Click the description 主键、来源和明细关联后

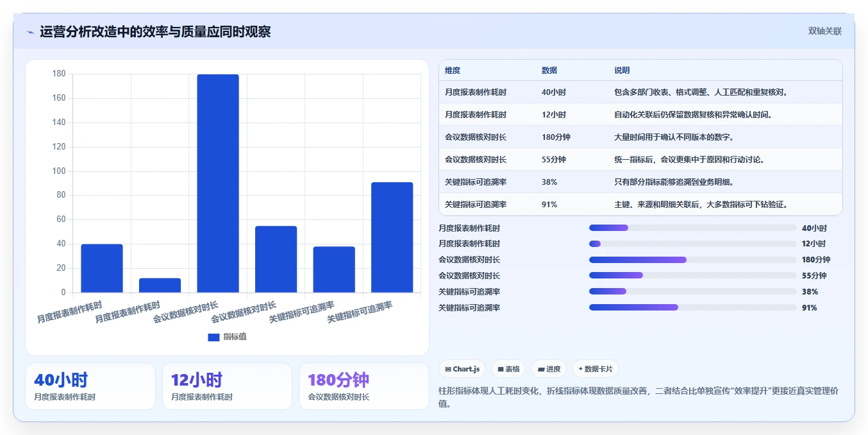tap(701, 205)
